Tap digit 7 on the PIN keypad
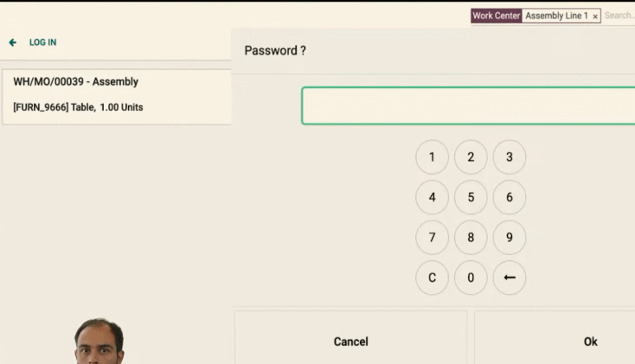This screenshot has height=364, width=635. [432, 237]
